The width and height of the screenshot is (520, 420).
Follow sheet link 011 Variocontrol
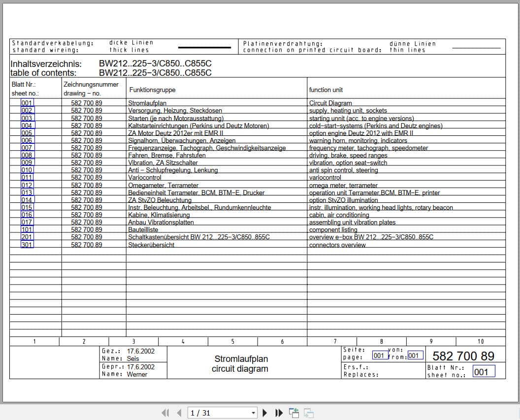coord(27,177)
